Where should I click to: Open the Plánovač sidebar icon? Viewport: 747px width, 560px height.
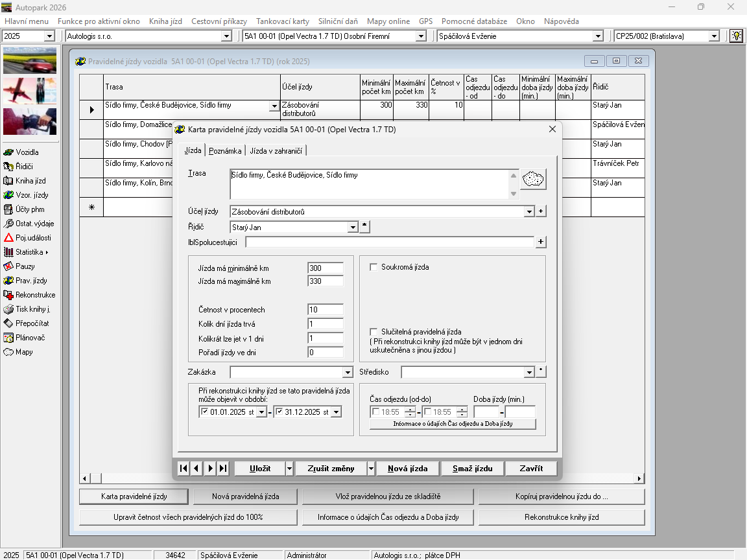point(9,338)
